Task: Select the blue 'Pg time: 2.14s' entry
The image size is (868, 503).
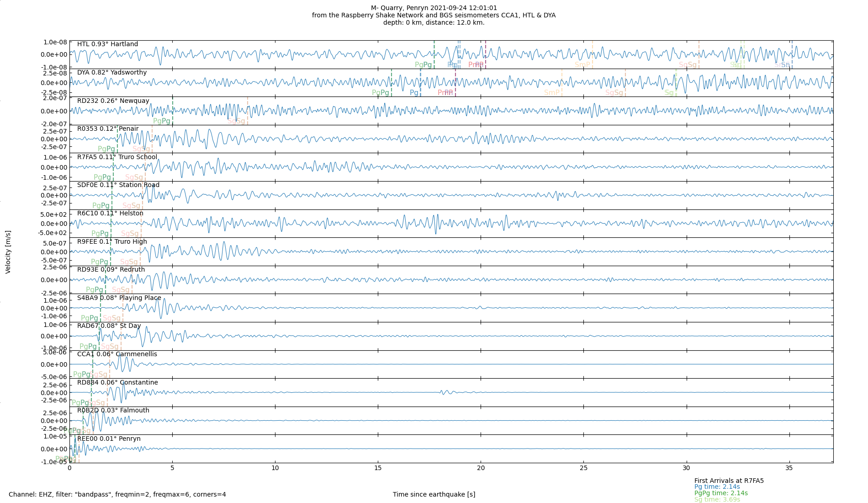Action: 717,487
